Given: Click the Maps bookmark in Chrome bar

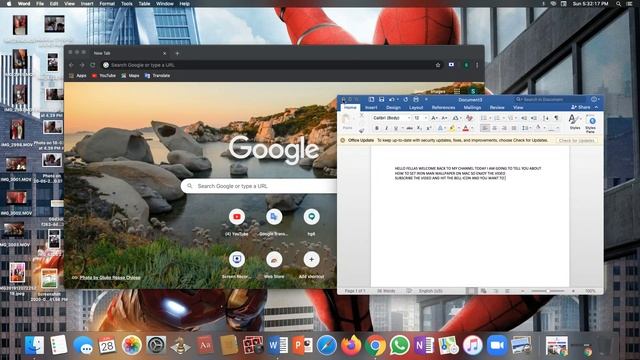Looking at the screenshot, I should pyautogui.click(x=130, y=76).
